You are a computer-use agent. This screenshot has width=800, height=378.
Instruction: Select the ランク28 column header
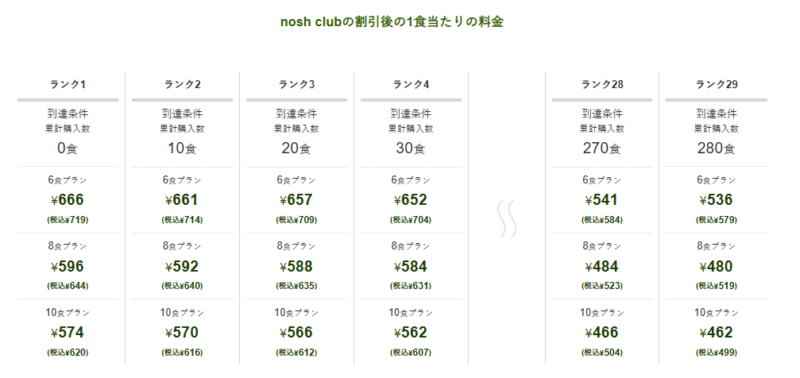[x=602, y=85]
